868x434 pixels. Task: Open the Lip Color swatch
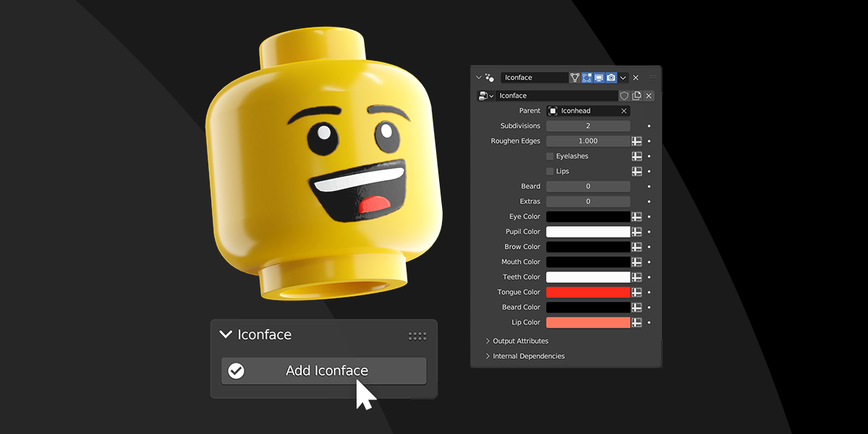[x=587, y=323]
